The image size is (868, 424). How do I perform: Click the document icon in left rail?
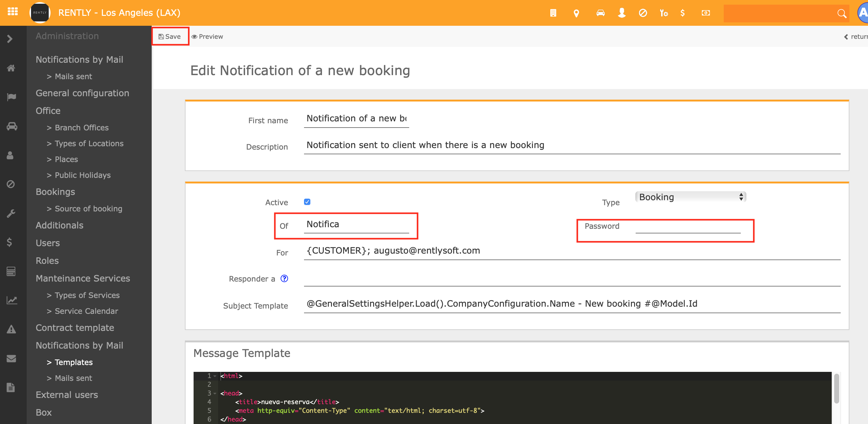point(11,387)
